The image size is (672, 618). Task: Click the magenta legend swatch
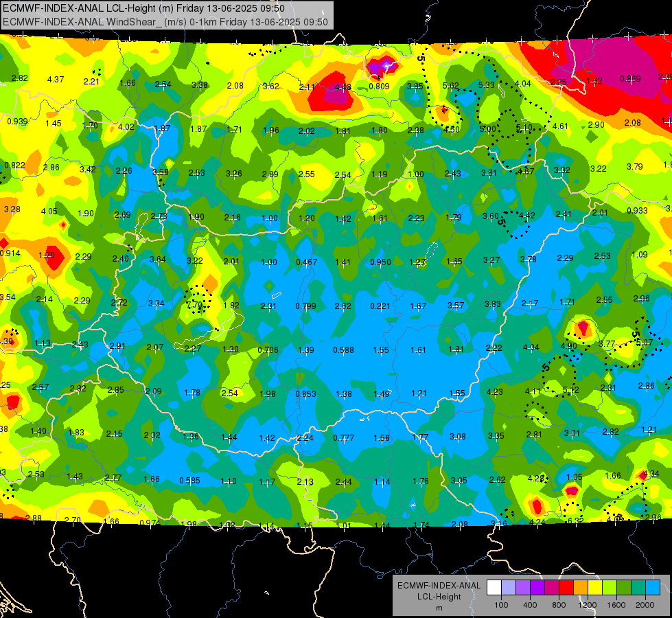(552, 588)
